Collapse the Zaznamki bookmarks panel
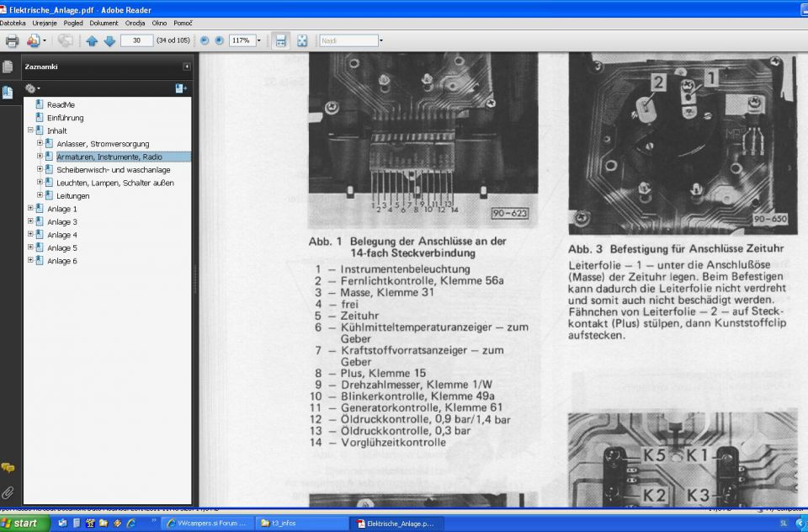808x532 pixels. click(x=187, y=66)
